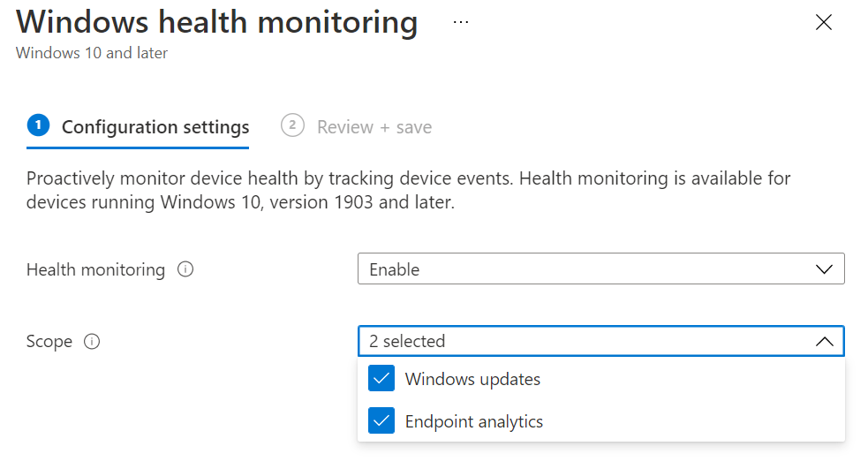Click the Health monitoring dropdown chevron arrow

pyautogui.click(x=824, y=269)
